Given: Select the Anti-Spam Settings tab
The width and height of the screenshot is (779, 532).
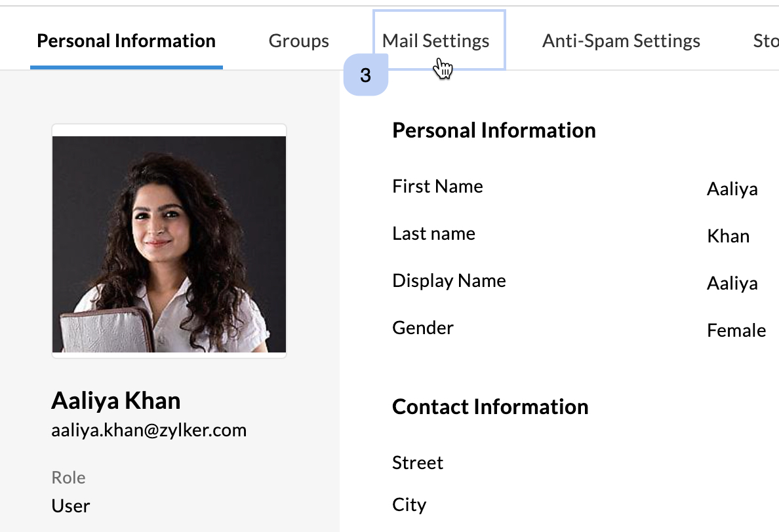Looking at the screenshot, I should pos(621,41).
